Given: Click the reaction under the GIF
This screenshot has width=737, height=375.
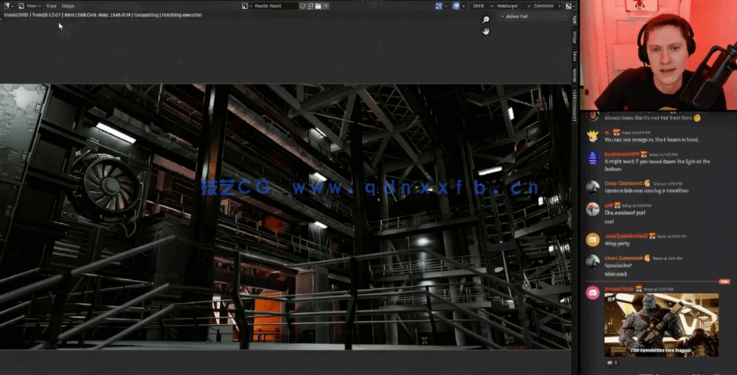Looking at the screenshot, I should [612, 363].
